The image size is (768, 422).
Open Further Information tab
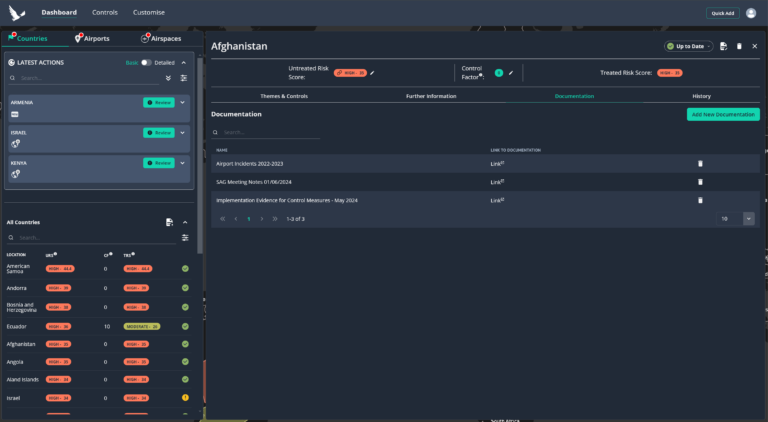(431, 96)
